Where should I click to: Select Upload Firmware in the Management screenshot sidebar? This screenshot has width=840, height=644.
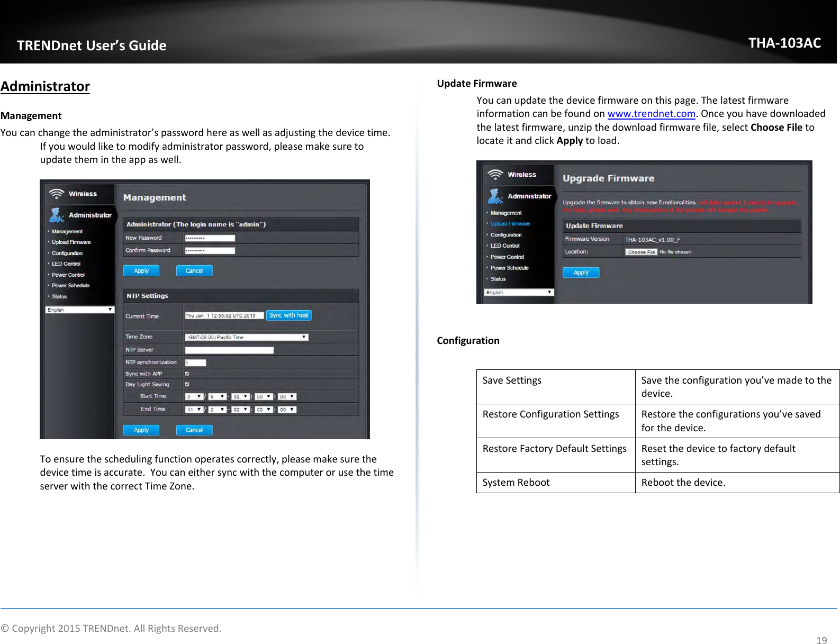(71, 242)
